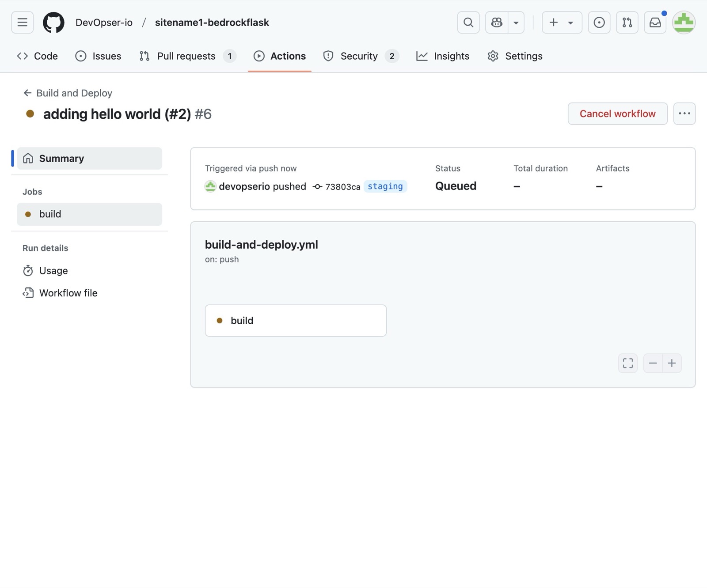Image resolution: width=707 pixels, height=588 pixels.
Task: Open the Copilot icon button
Action: click(497, 23)
